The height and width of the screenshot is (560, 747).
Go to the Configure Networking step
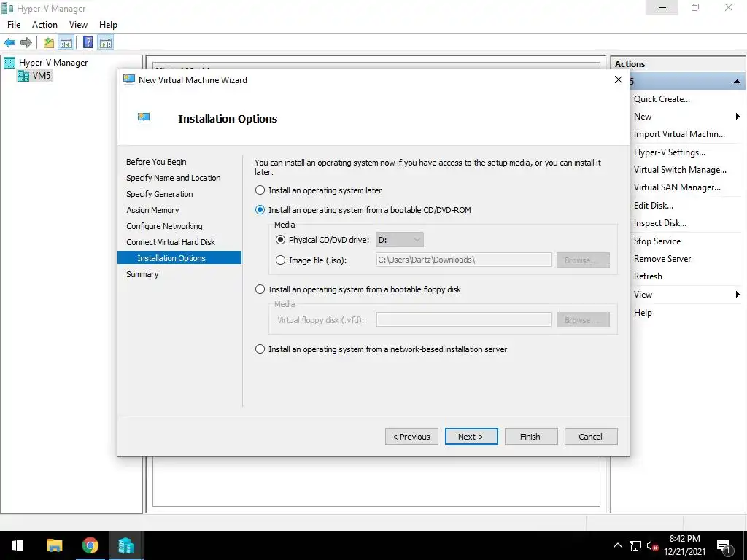pyautogui.click(x=164, y=226)
